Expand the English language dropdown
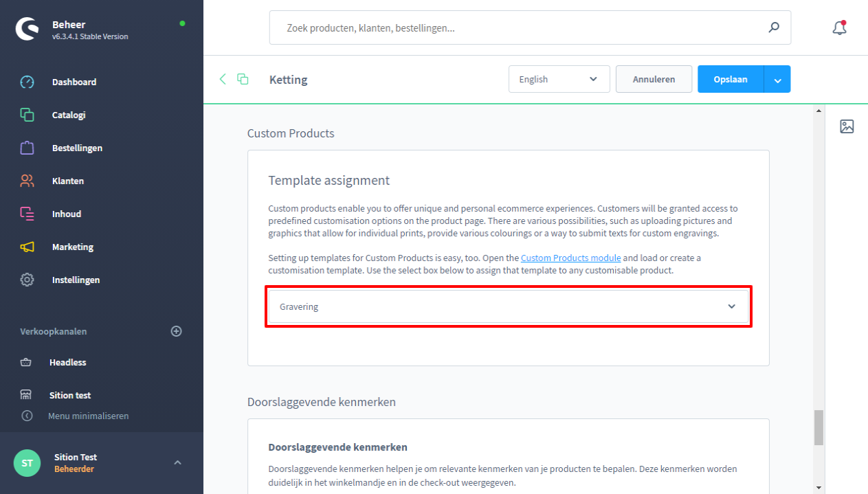The height and width of the screenshot is (494, 868). click(x=559, y=79)
